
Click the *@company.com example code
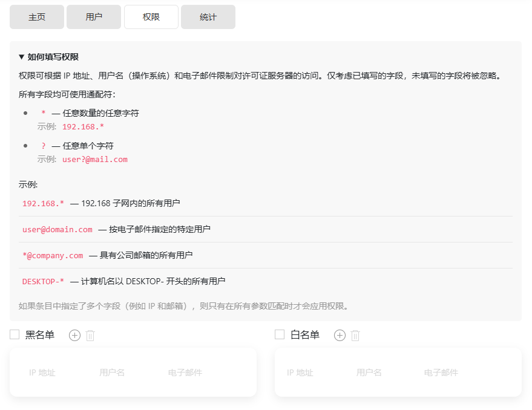point(53,256)
